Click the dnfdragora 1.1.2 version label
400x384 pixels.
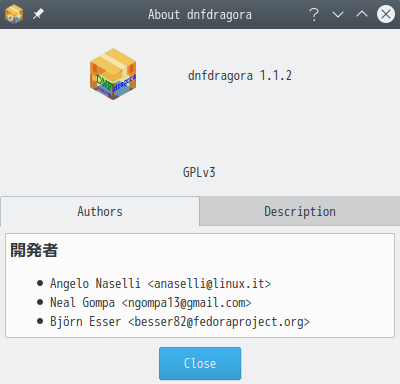coord(240,76)
